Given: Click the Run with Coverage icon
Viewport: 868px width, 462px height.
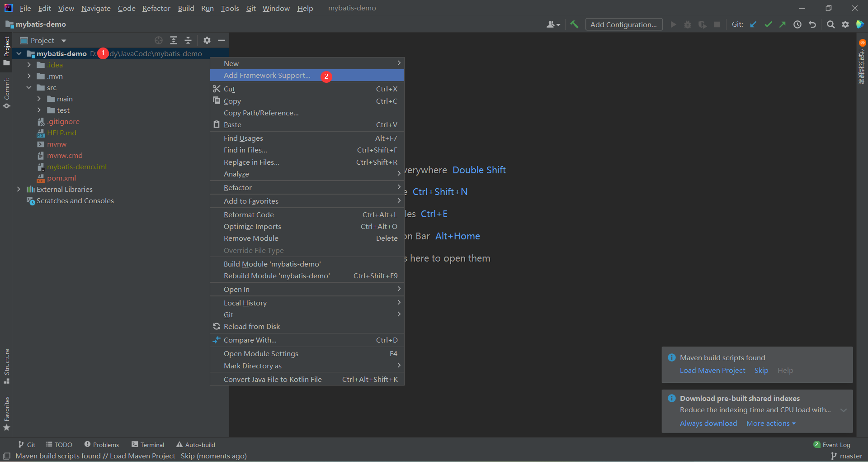Looking at the screenshot, I should point(703,24).
